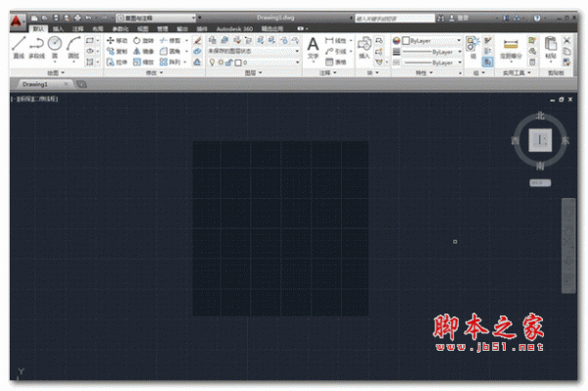This screenshot has width=588, height=391.
Task: Open the ByLayer object color dropdown
Action: 431,40
